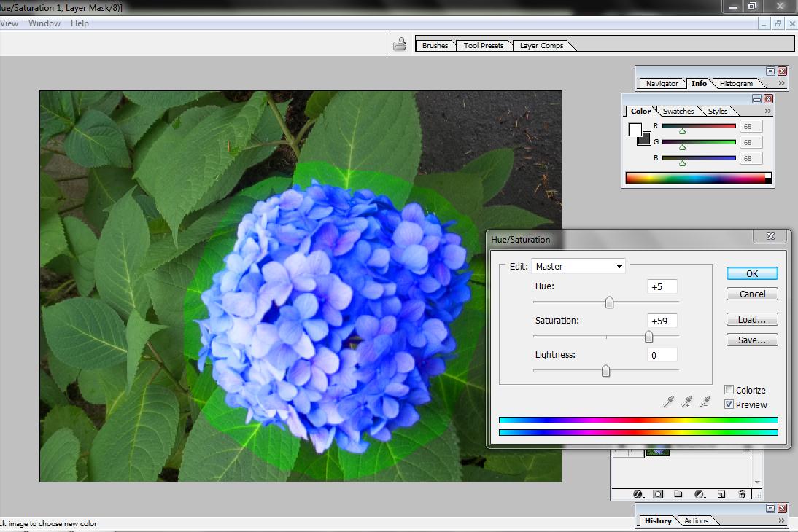
Task: Click the file browser icon beside Brushes
Action: (400, 44)
